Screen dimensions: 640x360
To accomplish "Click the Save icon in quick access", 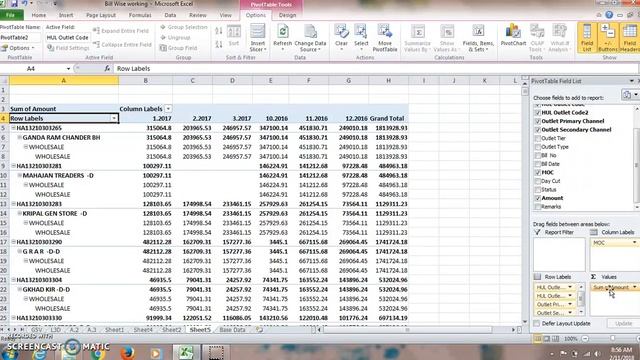I will 14,4.
